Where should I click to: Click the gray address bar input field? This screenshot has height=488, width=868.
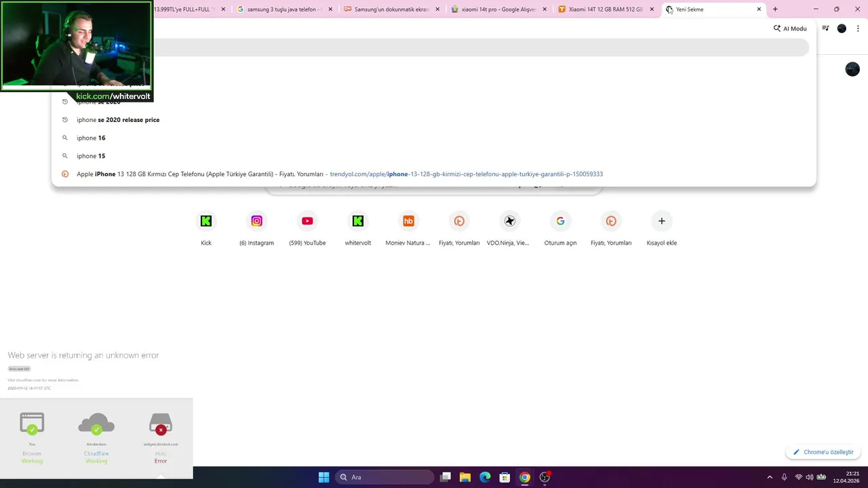click(x=481, y=47)
